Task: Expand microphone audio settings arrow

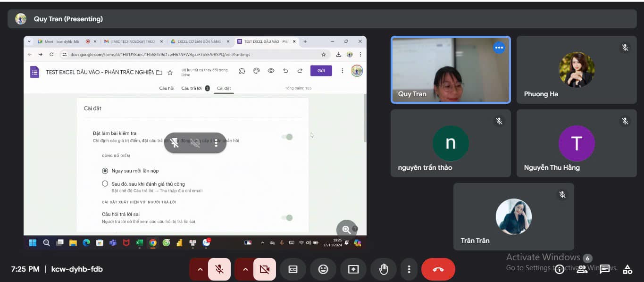Action: [200, 269]
